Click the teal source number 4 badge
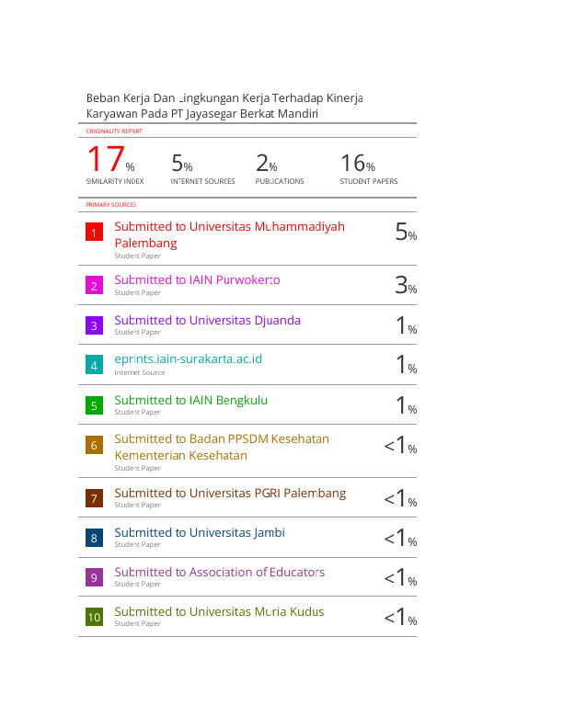 94,366
